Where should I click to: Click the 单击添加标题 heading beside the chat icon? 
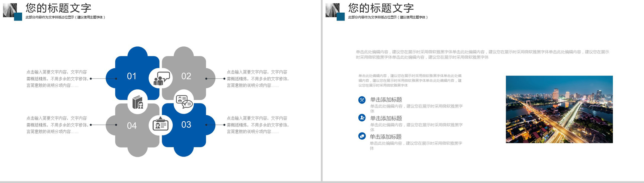click(386, 137)
